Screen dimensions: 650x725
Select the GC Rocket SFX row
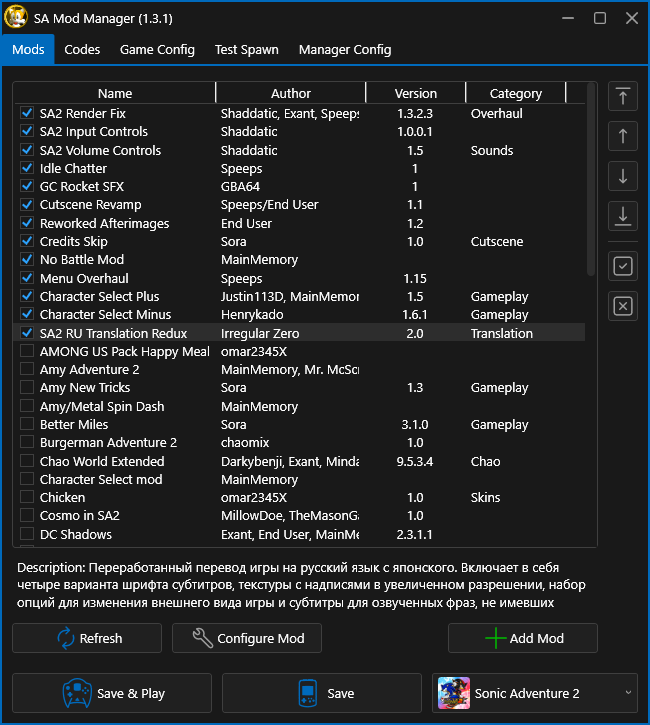click(300, 186)
